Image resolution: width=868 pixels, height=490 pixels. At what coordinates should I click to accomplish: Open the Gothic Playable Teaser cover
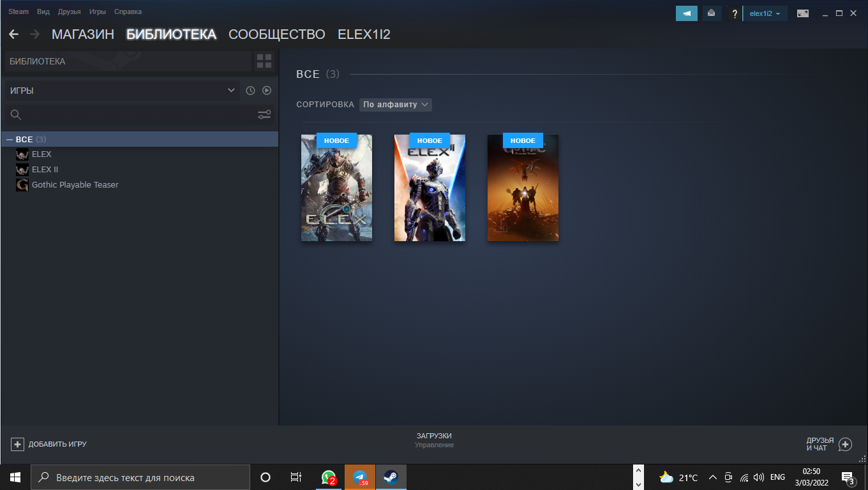523,188
